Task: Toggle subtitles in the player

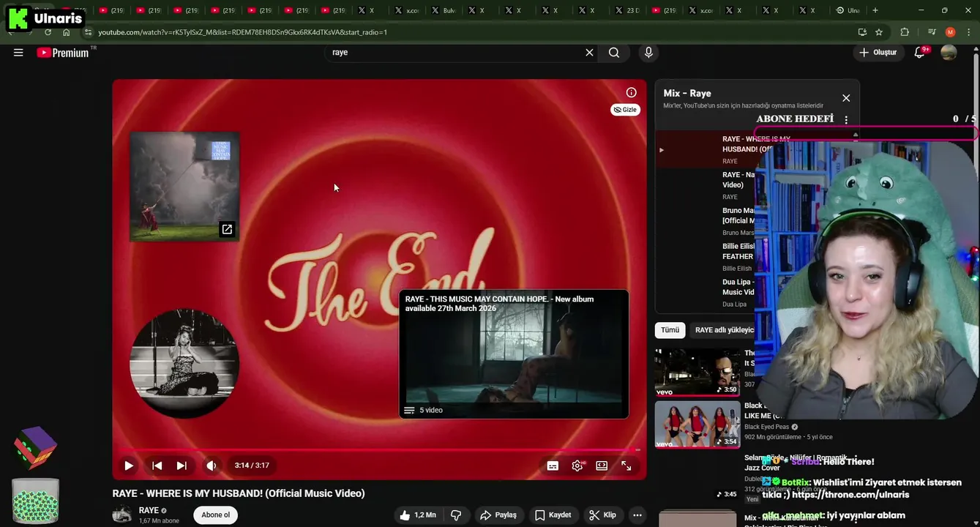Action: (x=553, y=466)
